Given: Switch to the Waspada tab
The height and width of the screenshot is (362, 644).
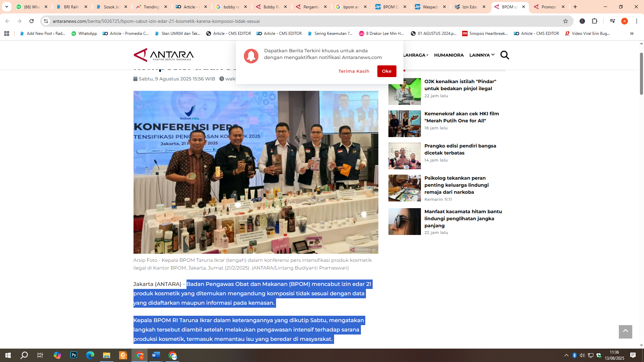Looking at the screenshot, I should pos(430,7).
